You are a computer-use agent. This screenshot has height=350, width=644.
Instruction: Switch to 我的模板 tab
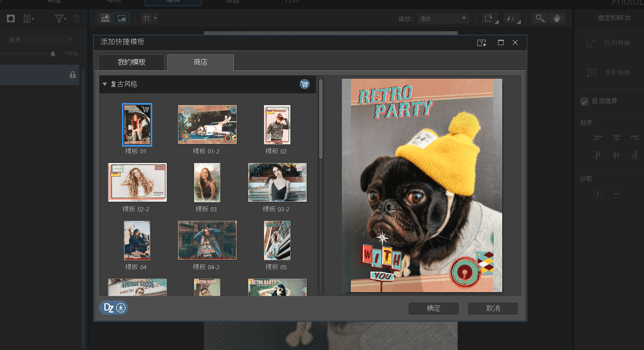[131, 62]
